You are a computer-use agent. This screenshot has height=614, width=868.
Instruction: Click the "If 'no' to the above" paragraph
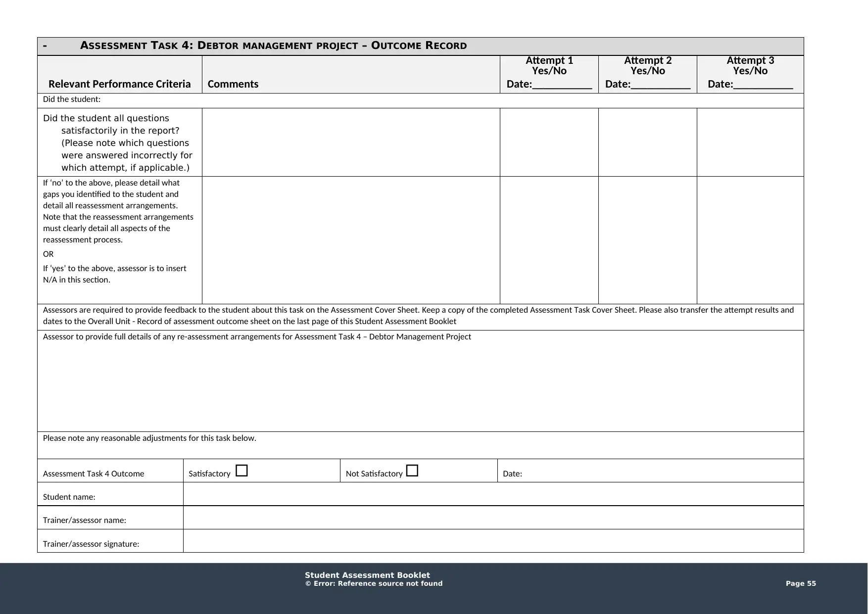click(x=118, y=211)
